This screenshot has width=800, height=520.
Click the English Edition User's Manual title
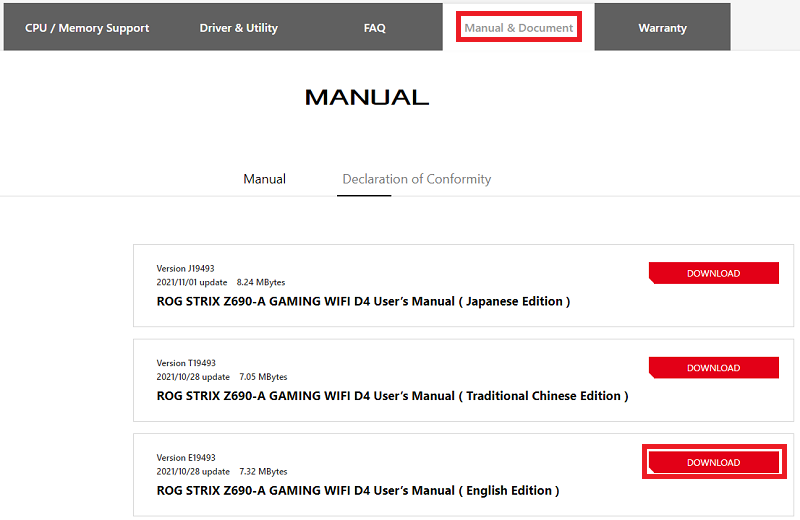pos(358,491)
